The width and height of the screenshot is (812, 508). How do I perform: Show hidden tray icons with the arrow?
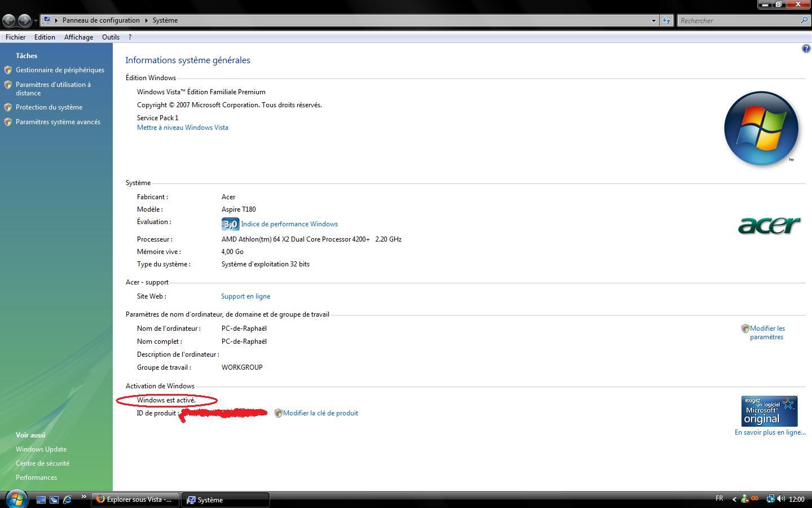(x=734, y=499)
